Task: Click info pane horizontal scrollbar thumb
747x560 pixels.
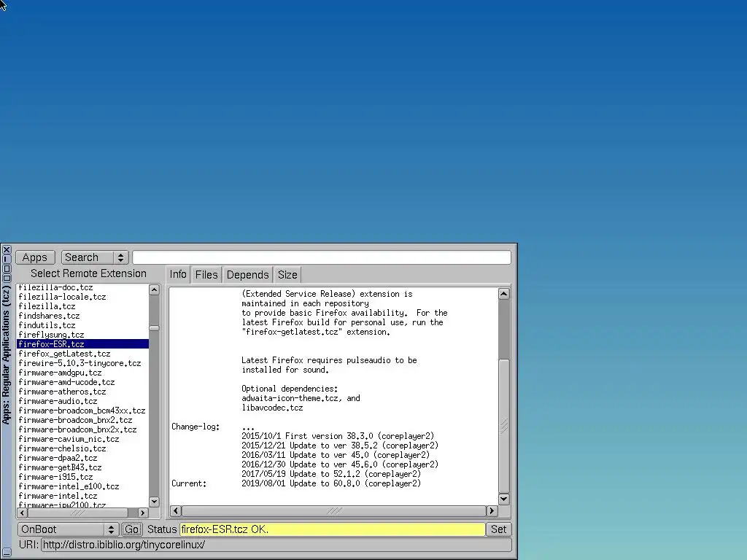Action: pyautogui.click(x=333, y=511)
